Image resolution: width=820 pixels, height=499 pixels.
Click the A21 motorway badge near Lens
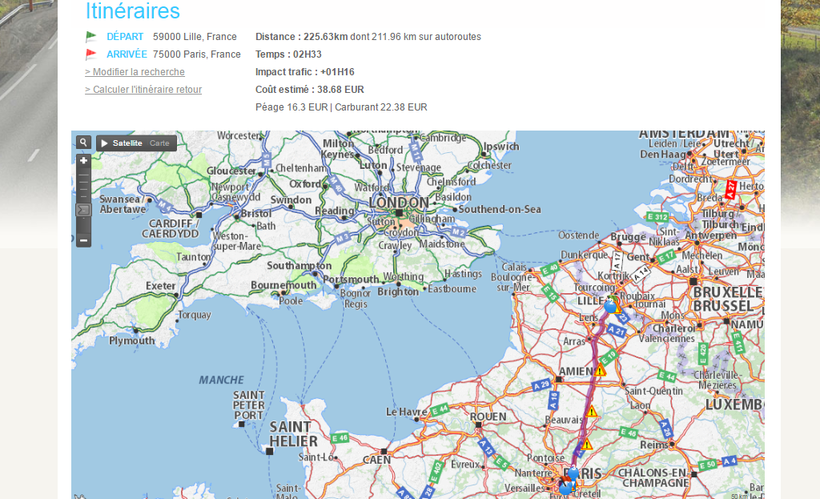(x=618, y=330)
